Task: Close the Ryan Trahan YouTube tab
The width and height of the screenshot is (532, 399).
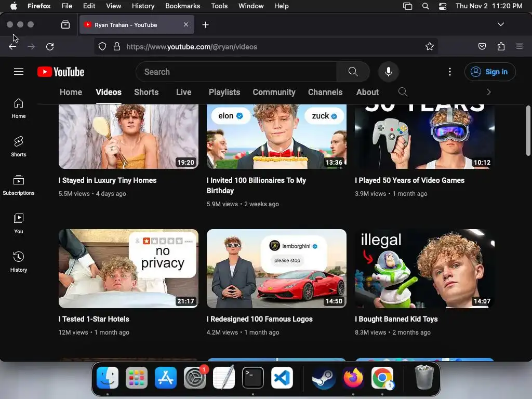Action: click(186, 24)
